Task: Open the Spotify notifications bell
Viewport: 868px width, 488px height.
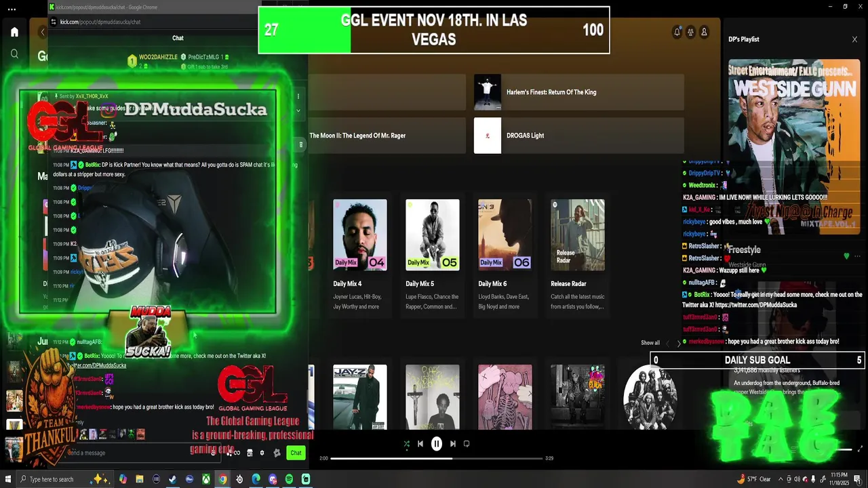Action: click(x=677, y=32)
